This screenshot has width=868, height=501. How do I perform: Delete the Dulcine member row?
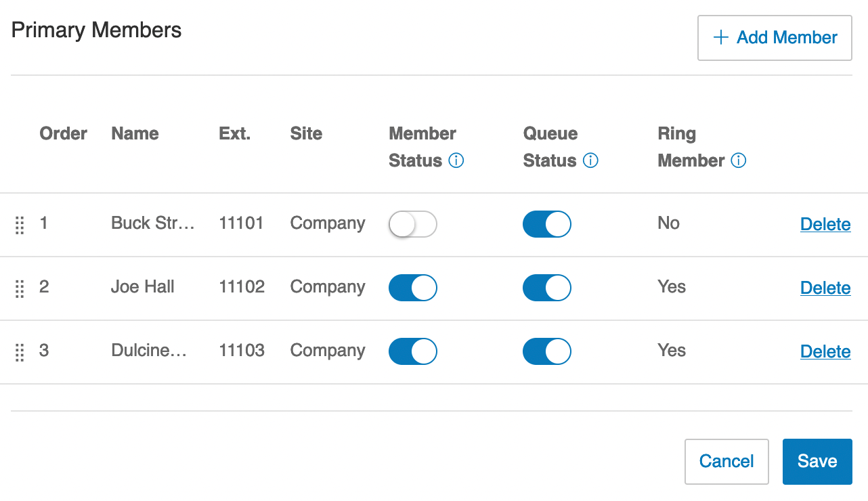pos(825,352)
